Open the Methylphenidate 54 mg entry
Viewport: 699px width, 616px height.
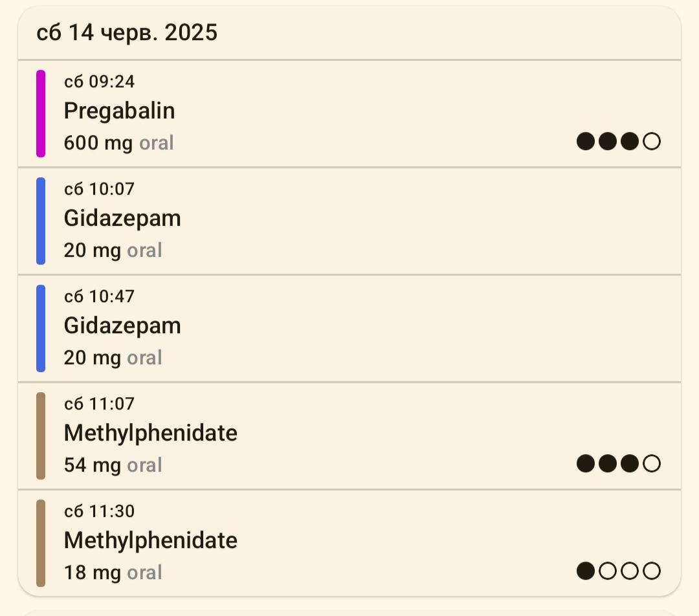pyautogui.click(x=150, y=434)
